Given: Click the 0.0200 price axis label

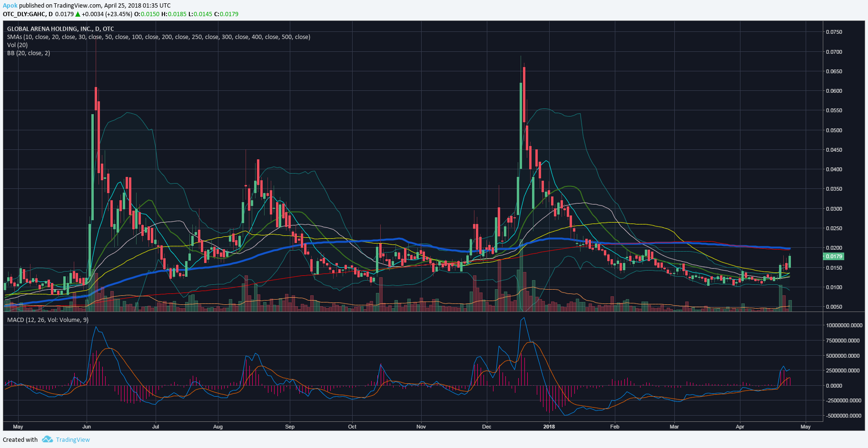Looking at the screenshot, I should pyautogui.click(x=834, y=248).
